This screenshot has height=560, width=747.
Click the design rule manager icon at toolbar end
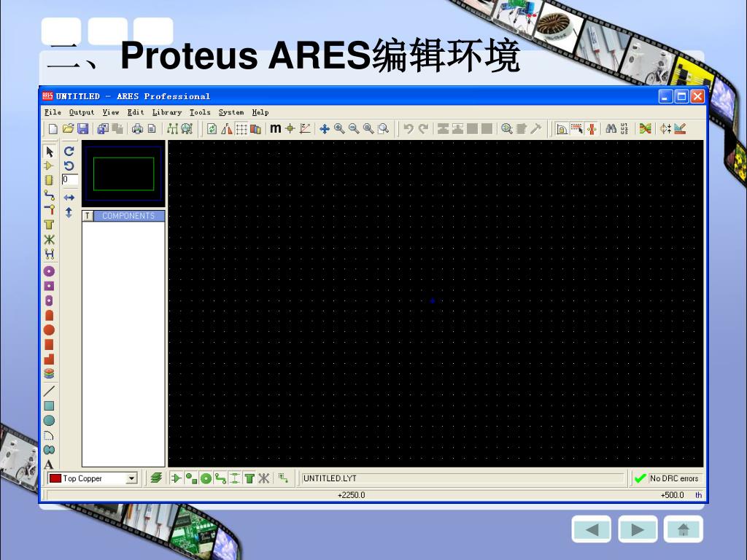click(x=680, y=128)
